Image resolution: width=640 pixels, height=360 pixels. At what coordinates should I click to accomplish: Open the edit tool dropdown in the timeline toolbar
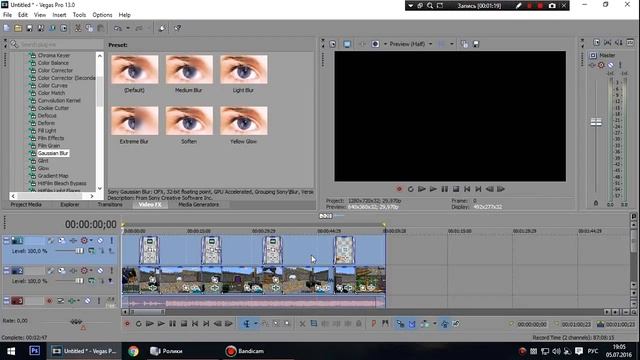click(x=256, y=324)
